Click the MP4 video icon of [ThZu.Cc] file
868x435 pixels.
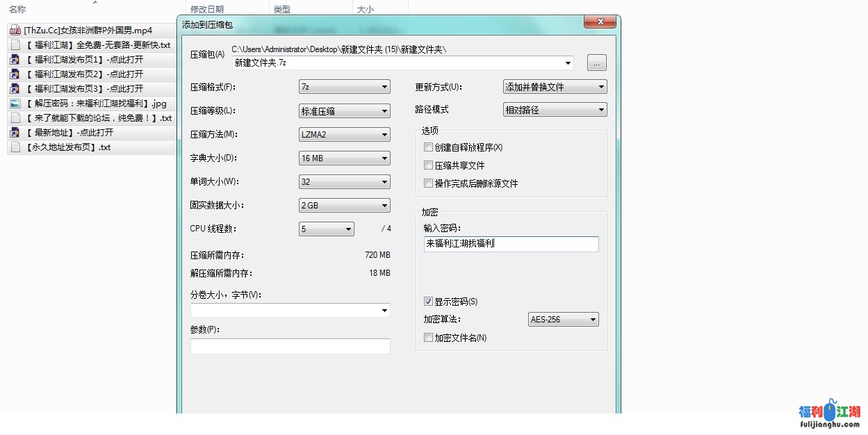(x=15, y=30)
